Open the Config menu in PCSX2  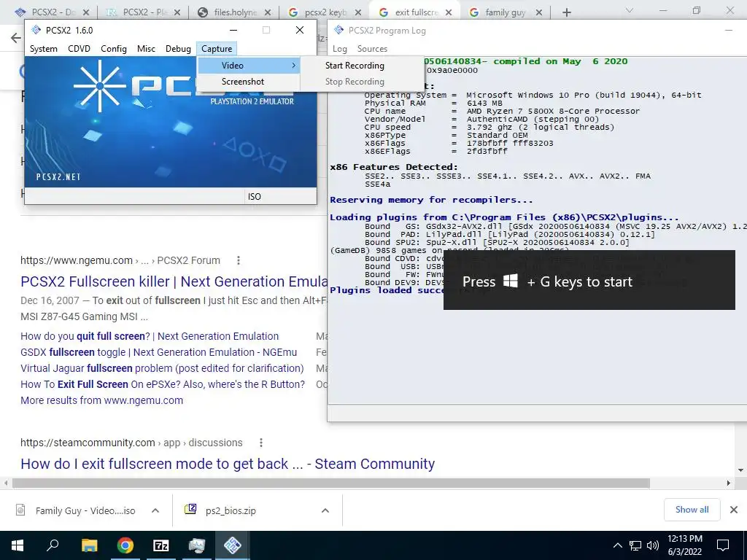pos(113,49)
